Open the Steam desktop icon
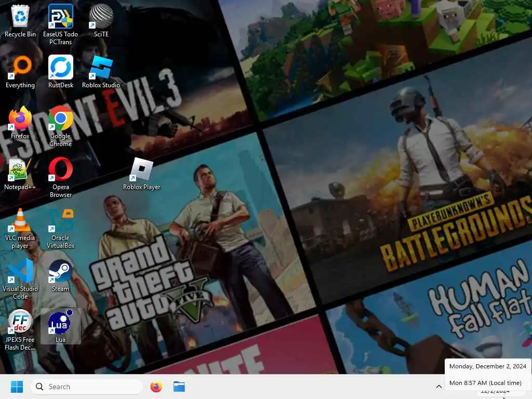 60,275
